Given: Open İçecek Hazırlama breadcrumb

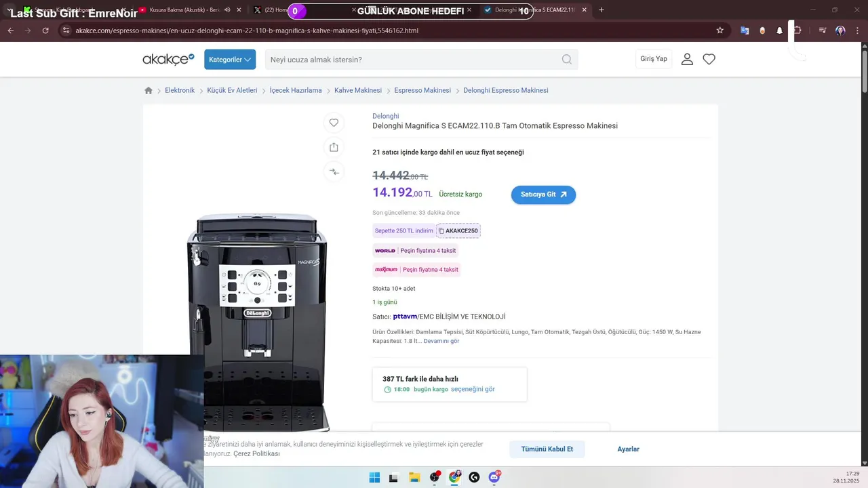Looking at the screenshot, I should (296, 90).
